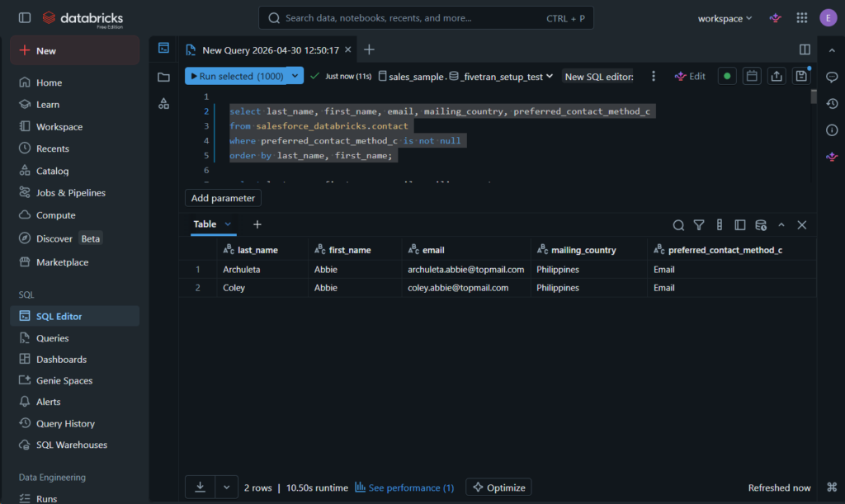Run the selected query

(236, 76)
